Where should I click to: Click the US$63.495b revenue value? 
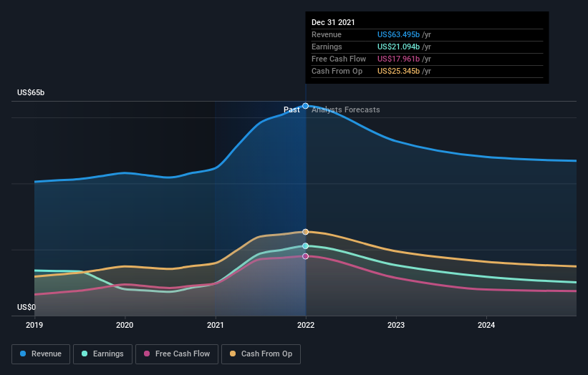point(398,34)
